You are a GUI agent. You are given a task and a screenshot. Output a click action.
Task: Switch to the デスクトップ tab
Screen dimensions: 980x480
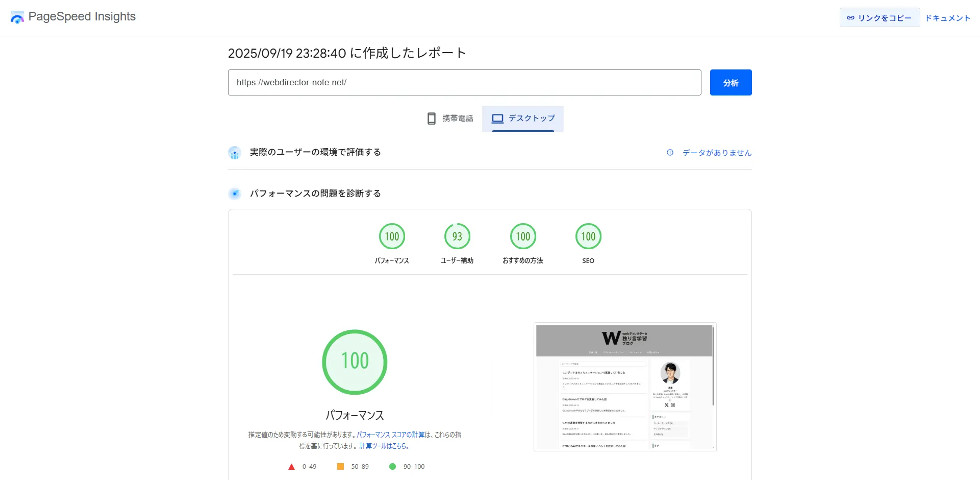point(523,118)
